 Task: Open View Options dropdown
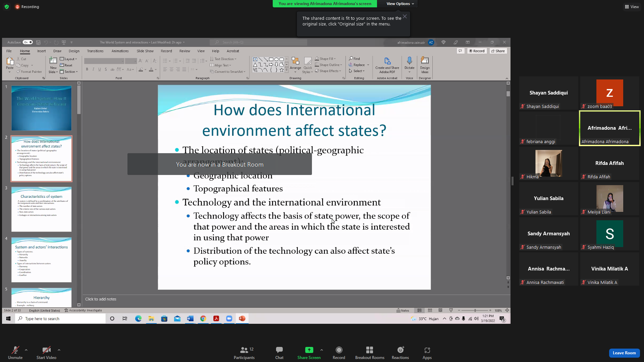pyautogui.click(x=400, y=4)
